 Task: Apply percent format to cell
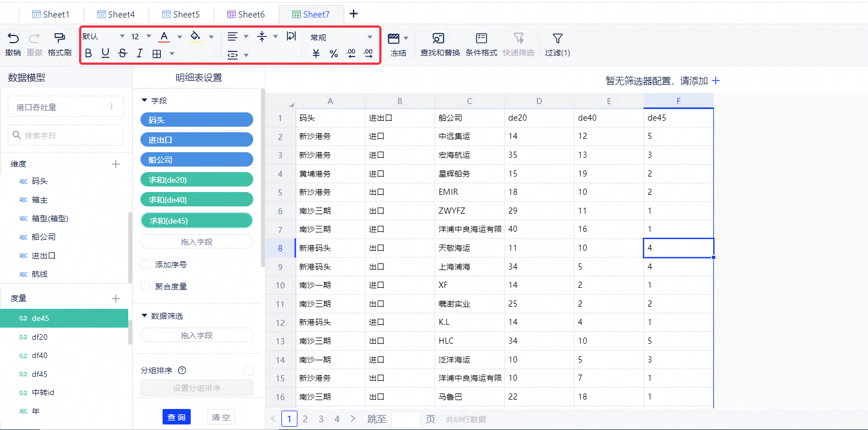(333, 54)
